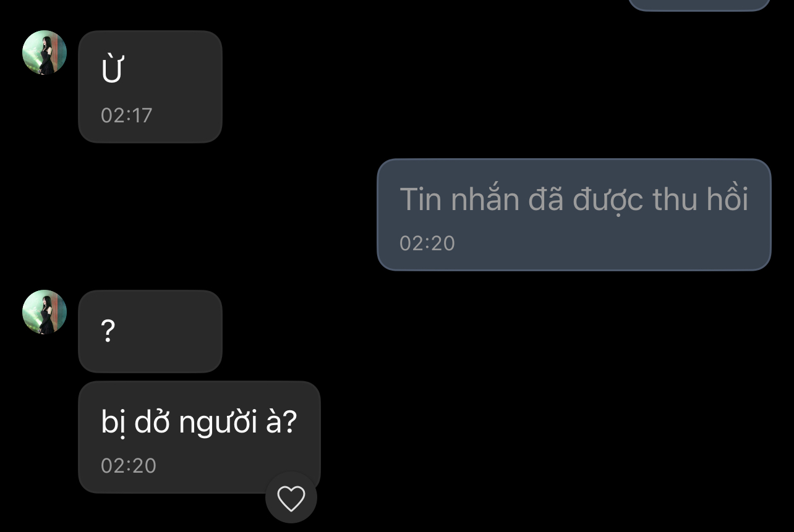Click the word "được" in recalled message
The image size is (794, 532).
point(608,199)
